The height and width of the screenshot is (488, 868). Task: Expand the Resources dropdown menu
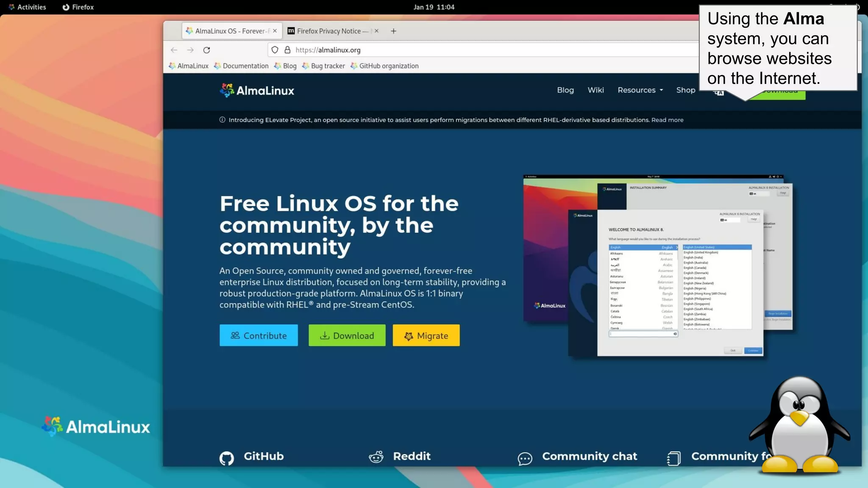click(x=640, y=90)
